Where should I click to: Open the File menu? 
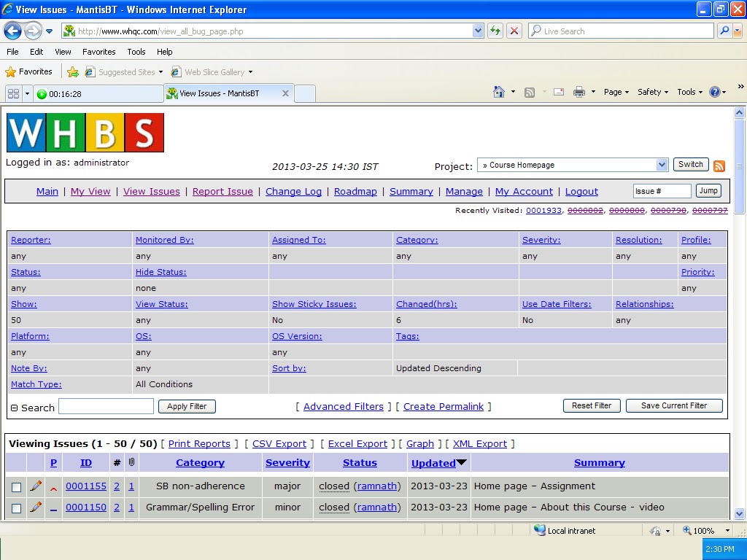[12, 52]
